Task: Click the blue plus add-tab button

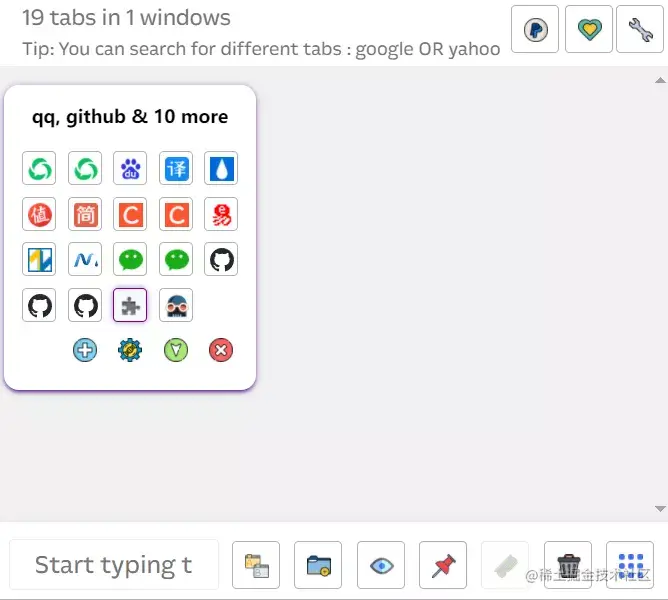Action: 85,350
